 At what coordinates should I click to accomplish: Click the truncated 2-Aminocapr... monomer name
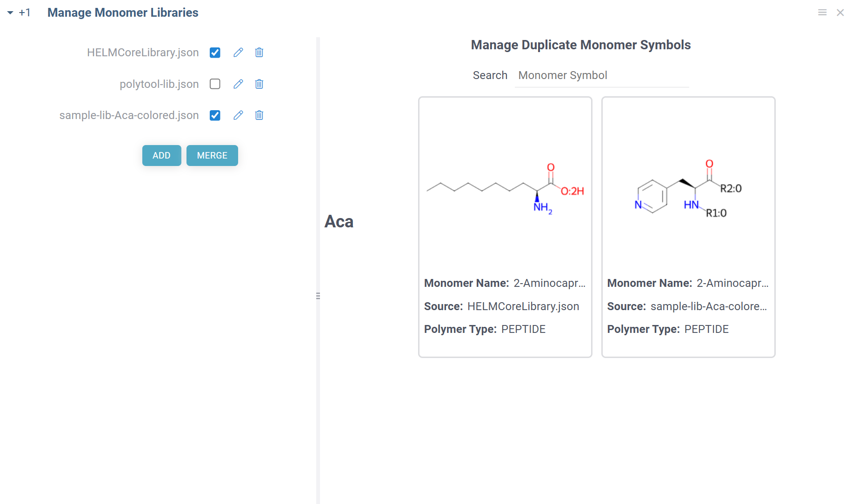coord(549,283)
